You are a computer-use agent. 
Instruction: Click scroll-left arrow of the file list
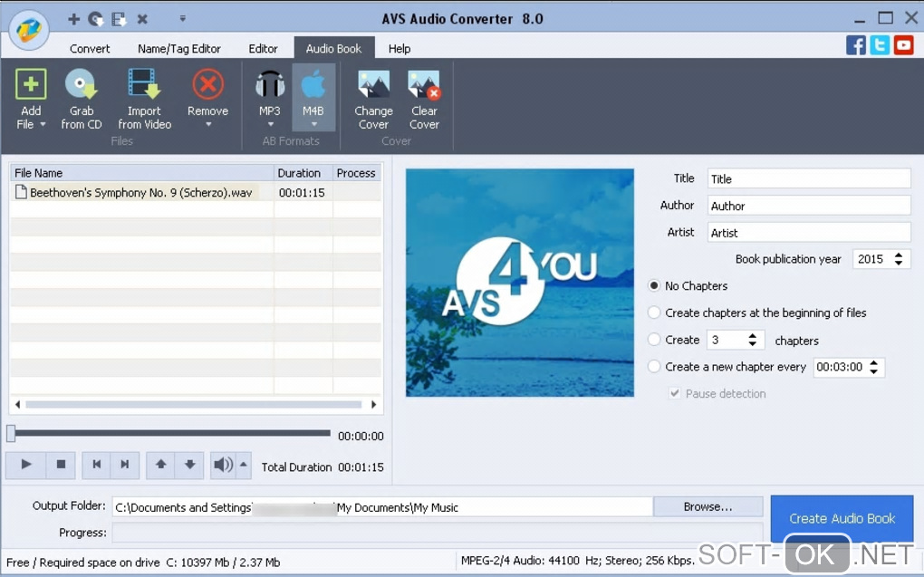(18, 404)
